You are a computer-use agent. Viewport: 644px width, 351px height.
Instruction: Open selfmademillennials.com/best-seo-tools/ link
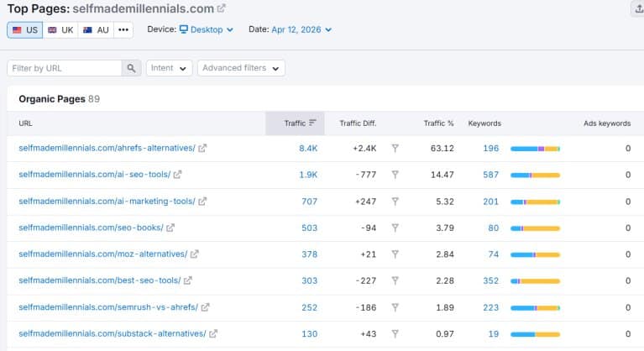[99, 280]
